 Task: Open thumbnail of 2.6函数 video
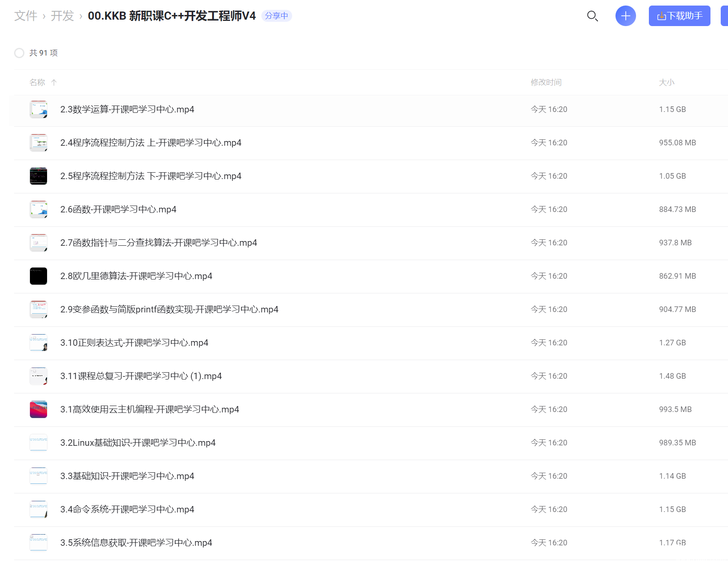coord(38,209)
